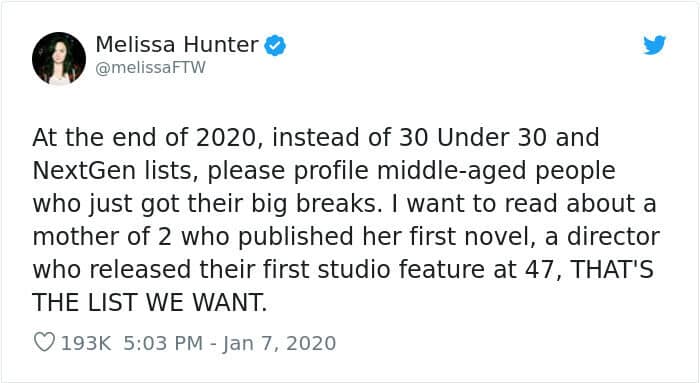This screenshot has height=383, width=700.
Task: Click the word "middle-aged" in the tweet
Action: tap(452, 171)
